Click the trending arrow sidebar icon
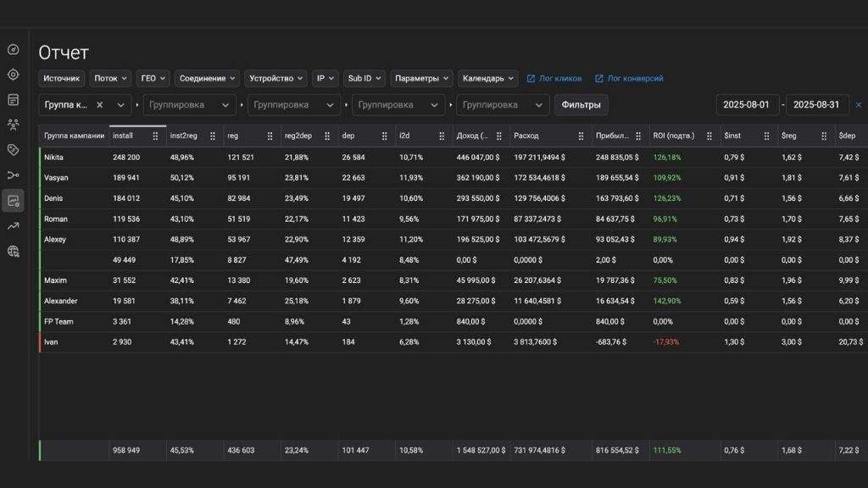This screenshot has width=868, height=488. 13,226
